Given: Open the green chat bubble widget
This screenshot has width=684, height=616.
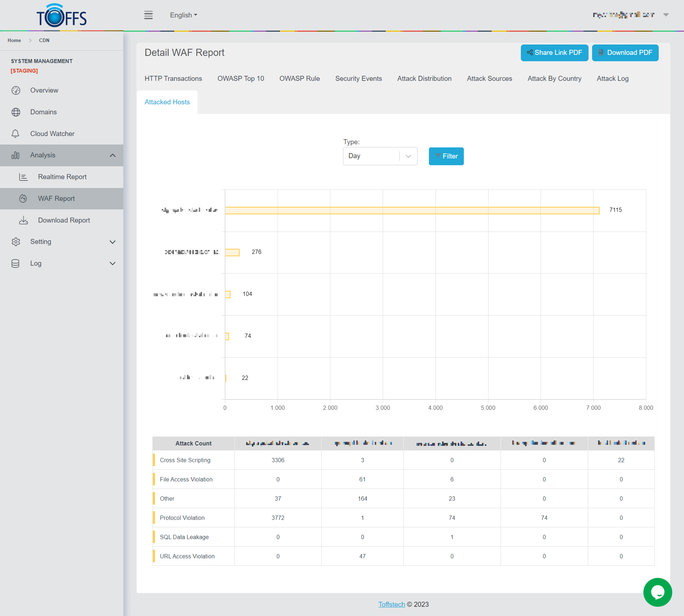Looking at the screenshot, I should tap(657, 592).
